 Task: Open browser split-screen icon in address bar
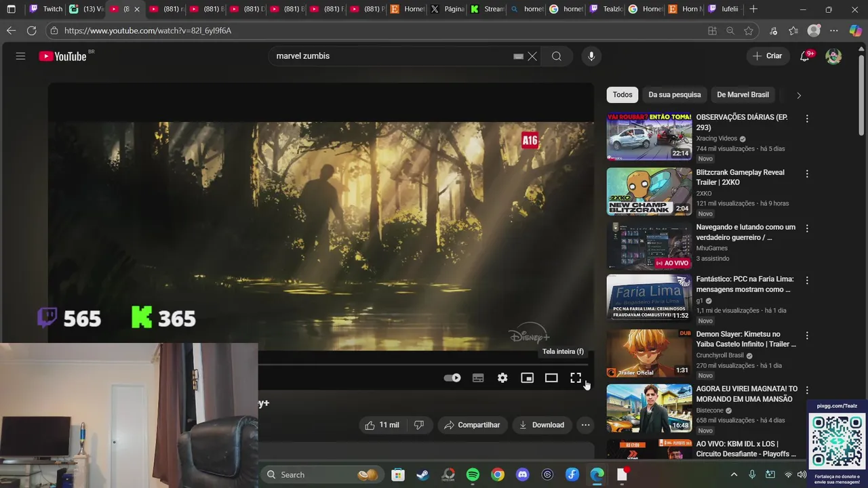(x=712, y=30)
